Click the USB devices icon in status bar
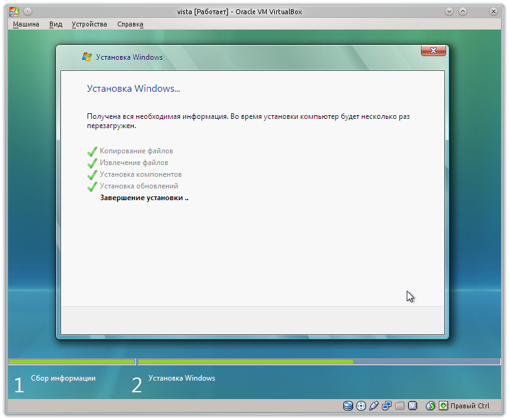 tap(373, 406)
